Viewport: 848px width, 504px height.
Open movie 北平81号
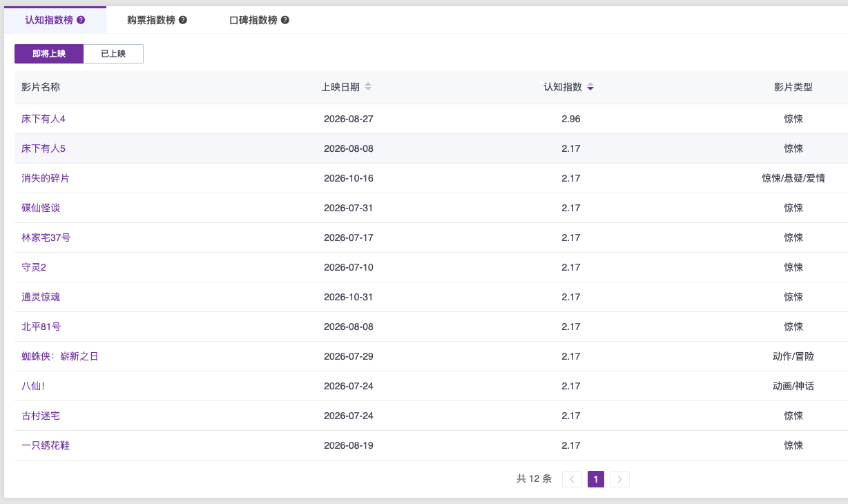coord(41,327)
